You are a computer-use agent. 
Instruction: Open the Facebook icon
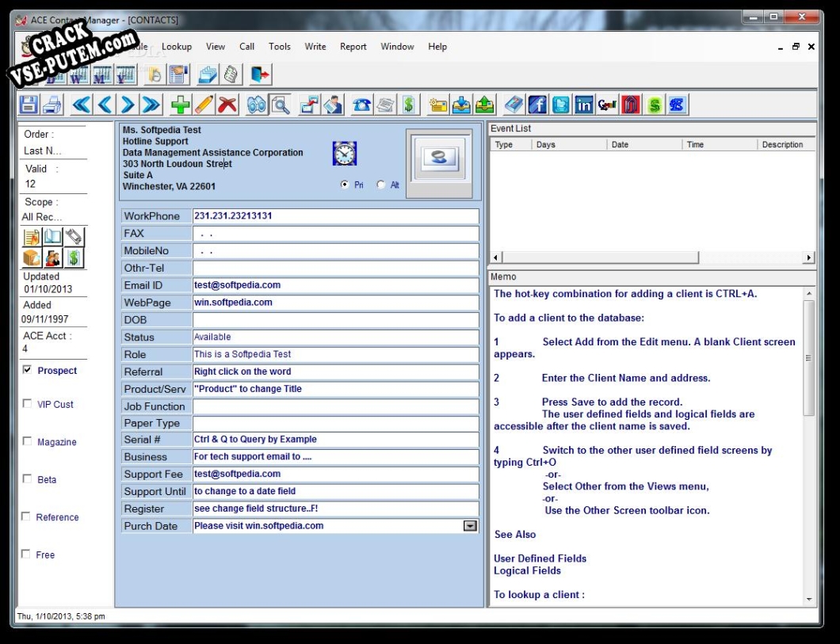(537, 105)
